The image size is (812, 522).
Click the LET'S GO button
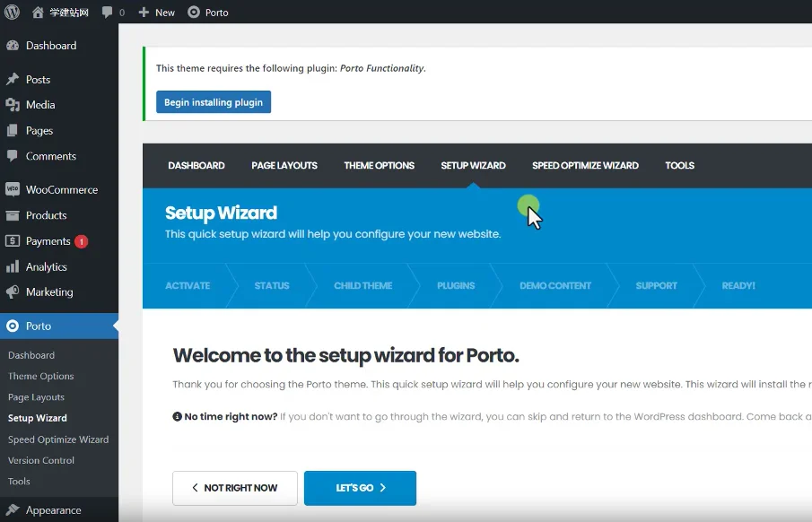360,488
